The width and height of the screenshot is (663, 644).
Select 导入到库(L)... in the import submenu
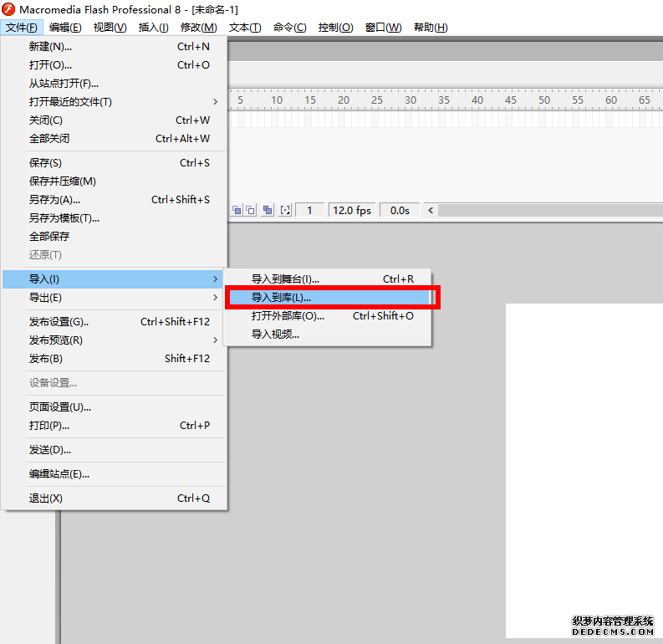pyautogui.click(x=281, y=298)
